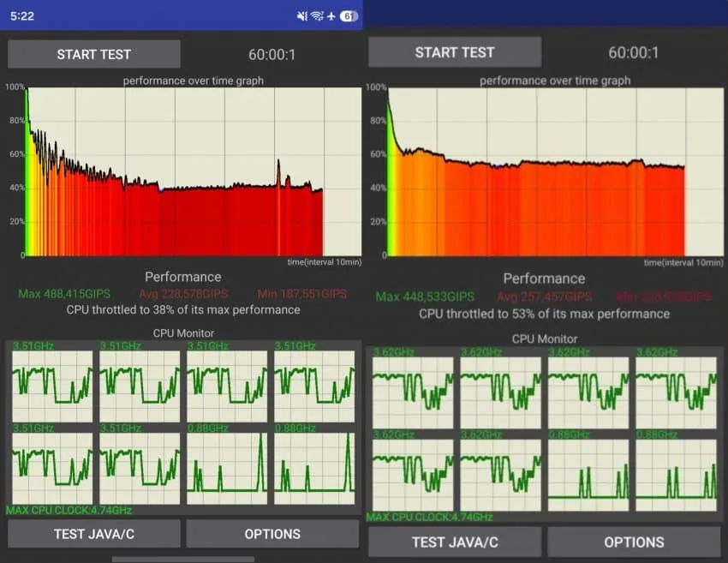Tap the 60:00:1 timer on the 38% throttled screen
Screen dimensions: 728x563
[x=272, y=55]
